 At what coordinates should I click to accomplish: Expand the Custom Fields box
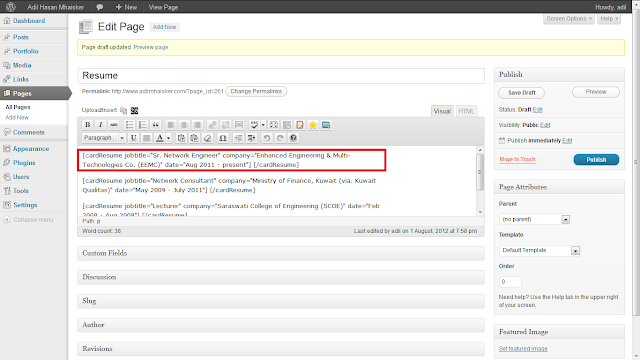[x=281, y=253]
